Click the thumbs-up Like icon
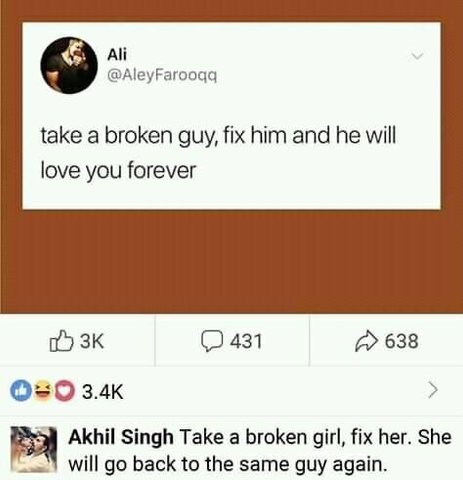Viewport: 463px width, 480px height. point(61,341)
